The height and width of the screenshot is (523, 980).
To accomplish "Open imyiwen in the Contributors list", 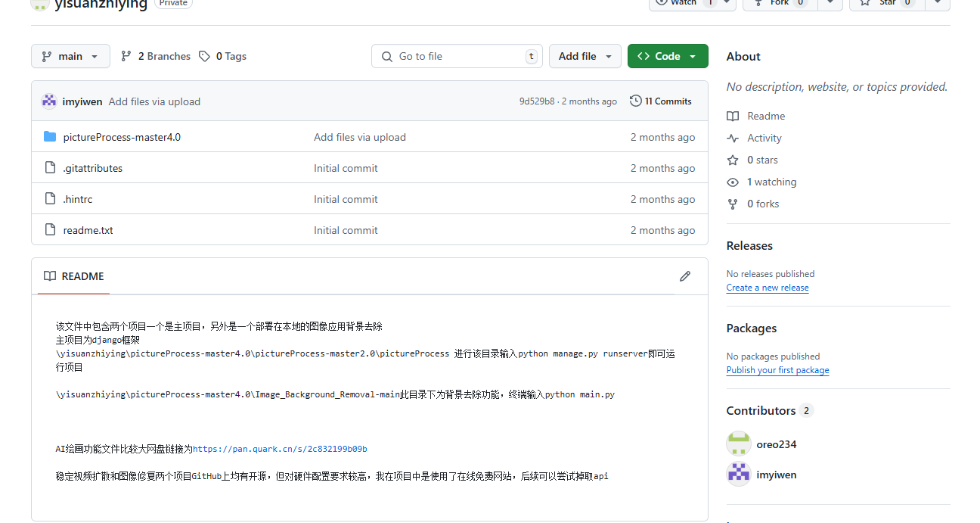I will 777,475.
